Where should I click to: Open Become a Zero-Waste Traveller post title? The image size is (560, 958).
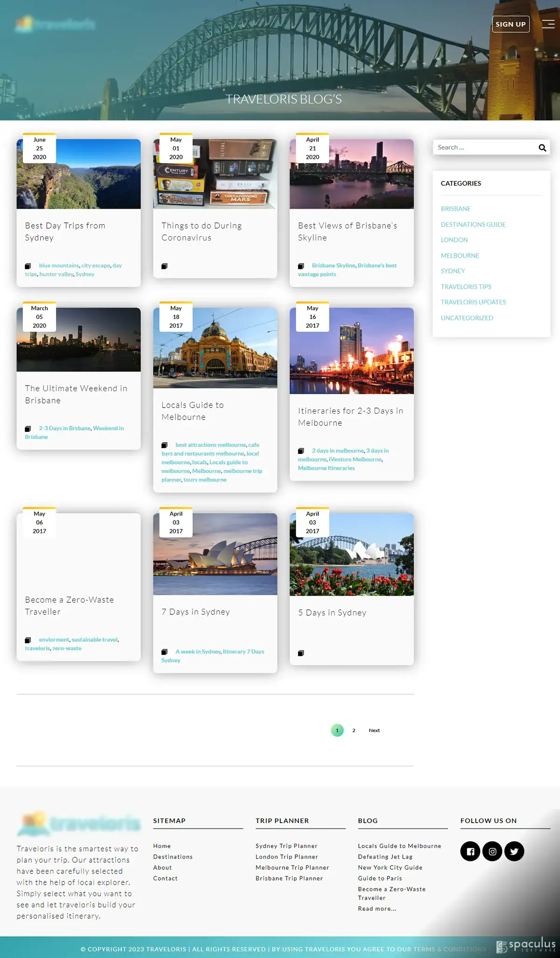click(x=69, y=606)
